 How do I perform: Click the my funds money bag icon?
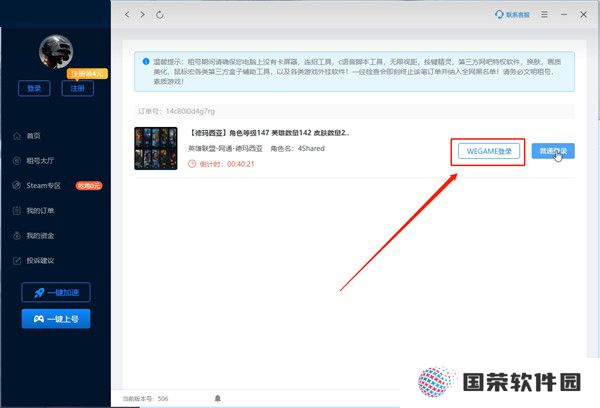point(16,235)
